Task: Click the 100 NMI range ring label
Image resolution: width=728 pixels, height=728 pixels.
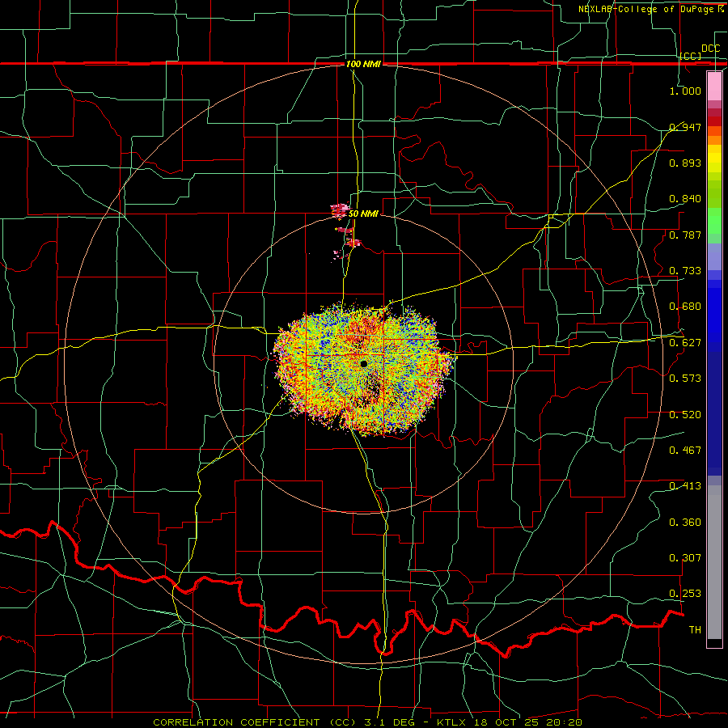Action: point(363,64)
